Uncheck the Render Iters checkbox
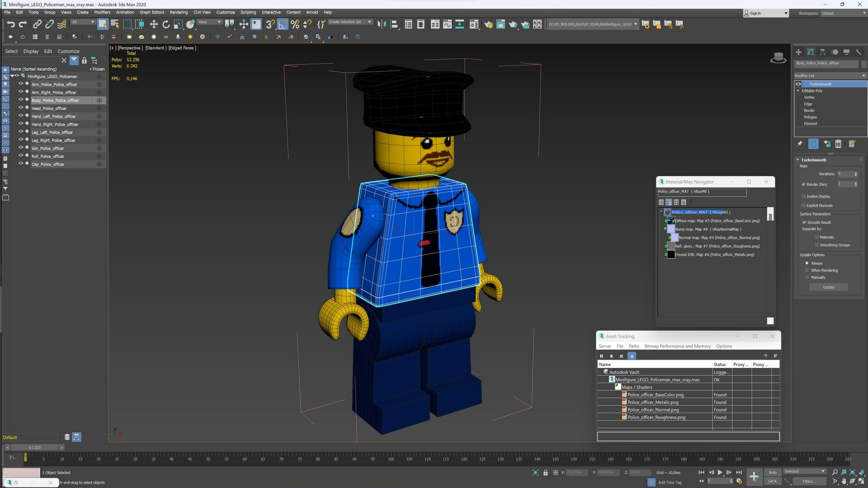The image size is (868, 488). click(804, 184)
